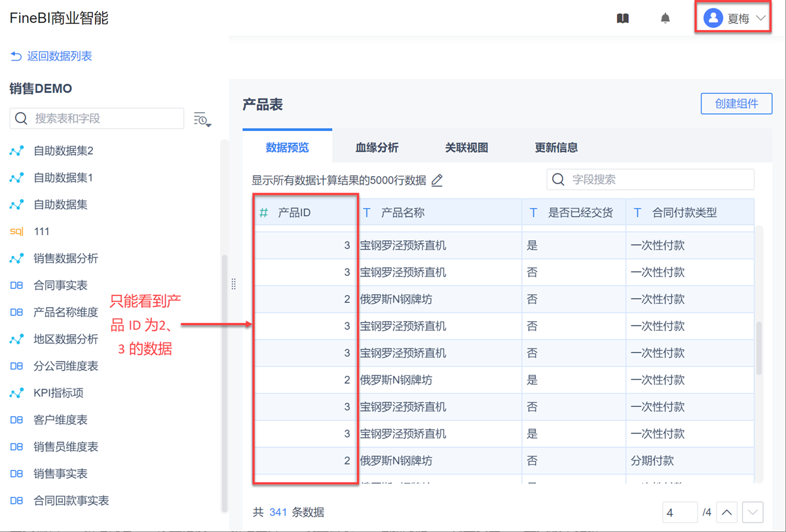Open the 分公司维度表 table
Screen dimensions: 786x532
pos(65,366)
